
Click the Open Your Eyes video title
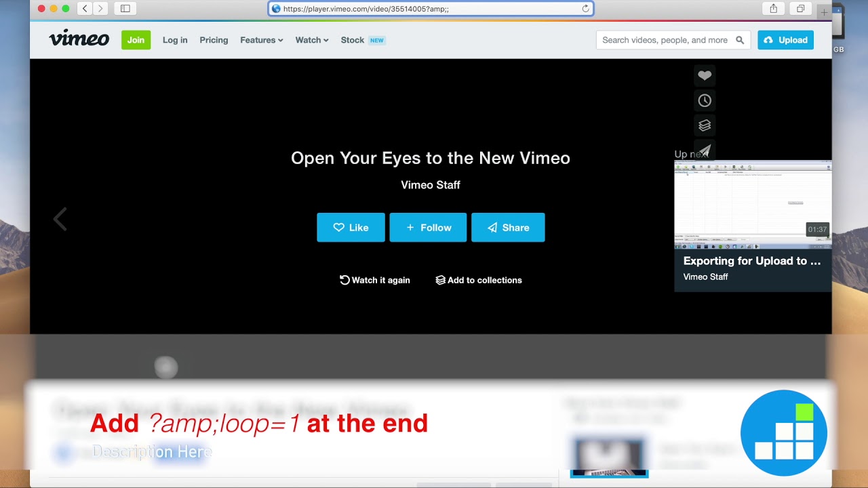pos(431,158)
